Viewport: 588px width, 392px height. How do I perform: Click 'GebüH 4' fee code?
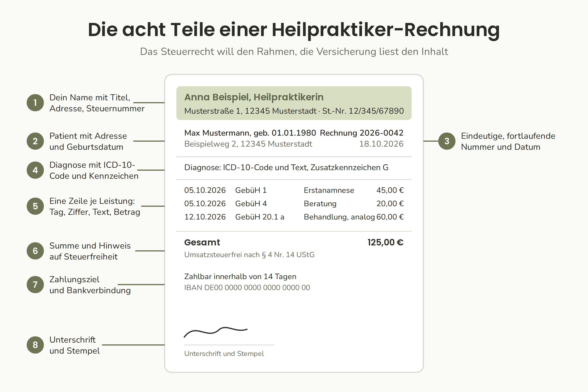(x=251, y=204)
